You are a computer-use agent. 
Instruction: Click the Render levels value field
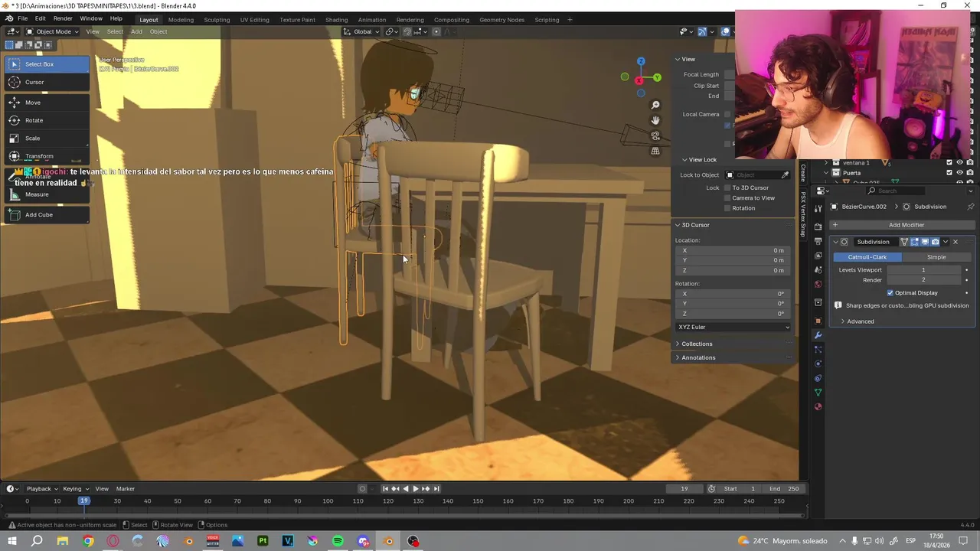(x=923, y=280)
